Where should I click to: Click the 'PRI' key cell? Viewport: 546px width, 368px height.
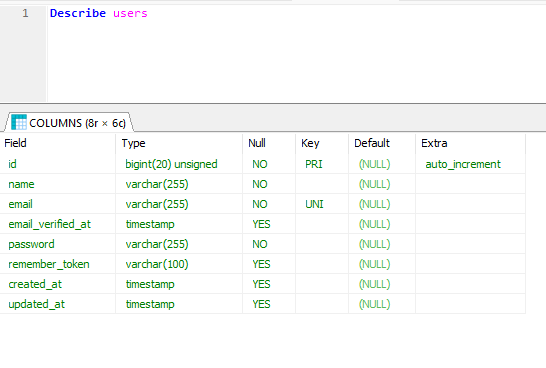(322, 164)
